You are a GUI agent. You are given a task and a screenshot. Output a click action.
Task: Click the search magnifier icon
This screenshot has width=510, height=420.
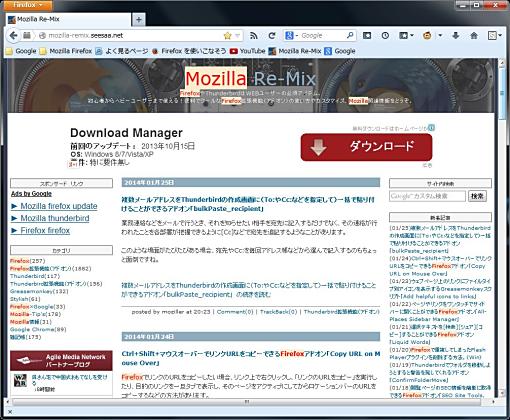tap(350, 35)
